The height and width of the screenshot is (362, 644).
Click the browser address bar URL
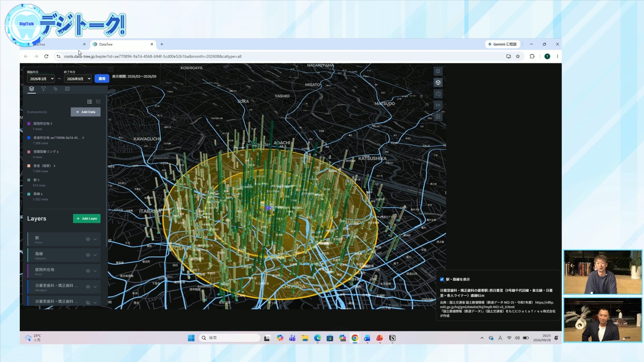pyautogui.click(x=153, y=56)
